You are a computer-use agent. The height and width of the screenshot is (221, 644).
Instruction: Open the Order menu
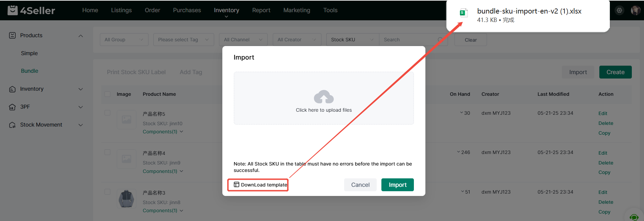click(x=152, y=10)
